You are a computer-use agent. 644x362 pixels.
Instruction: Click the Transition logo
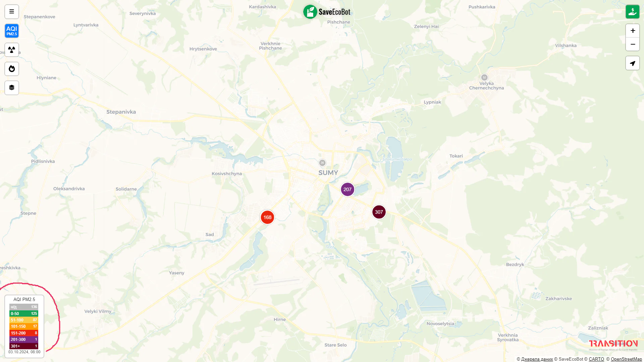click(x=613, y=345)
